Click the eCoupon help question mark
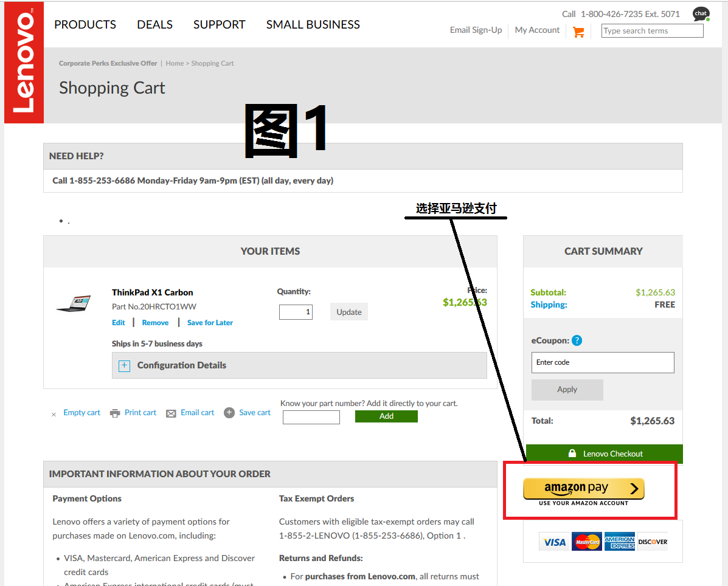The height and width of the screenshot is (586, 728). 577,340
